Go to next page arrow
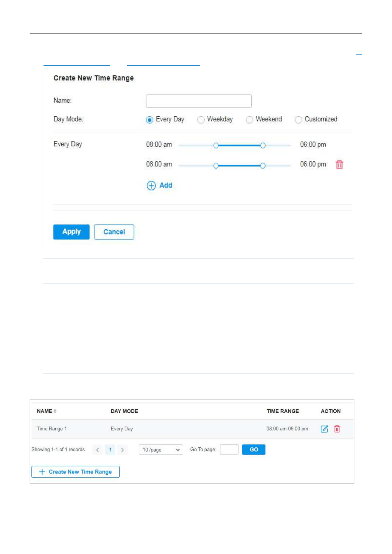Image resolution: width=392 pixels, height=554 pixels. pos(122,450)
